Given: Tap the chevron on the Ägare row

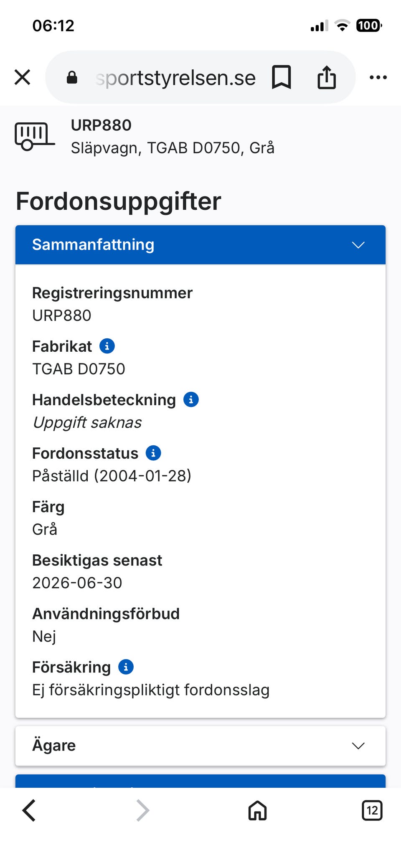Looking at the screenshot, I should (x=358, y=746).
